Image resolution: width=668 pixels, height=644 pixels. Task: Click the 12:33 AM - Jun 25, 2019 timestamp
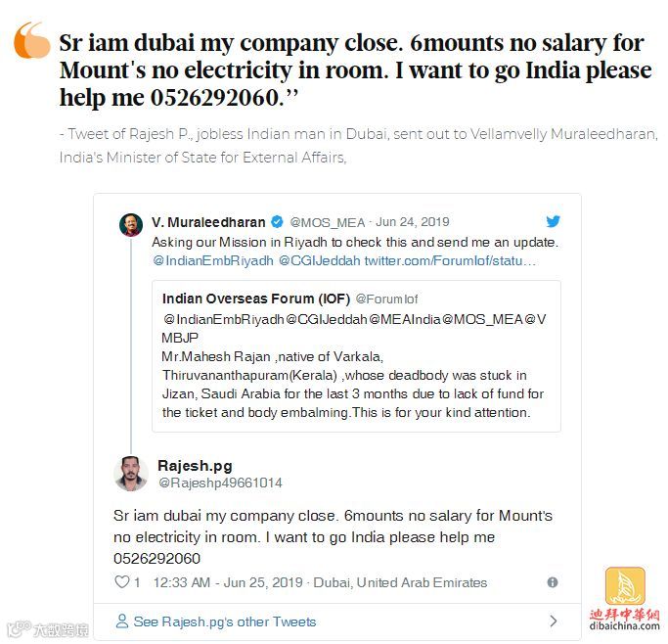tap(228, 582)
